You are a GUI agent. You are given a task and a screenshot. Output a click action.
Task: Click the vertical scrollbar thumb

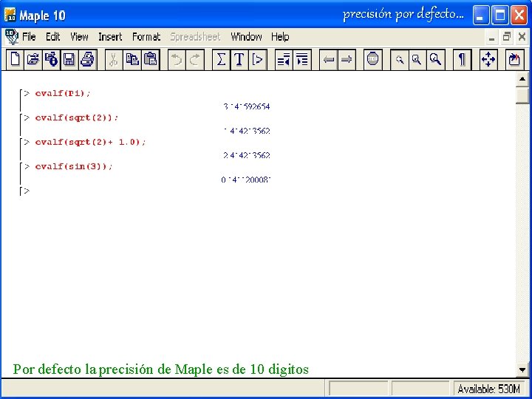pos(522,95)
